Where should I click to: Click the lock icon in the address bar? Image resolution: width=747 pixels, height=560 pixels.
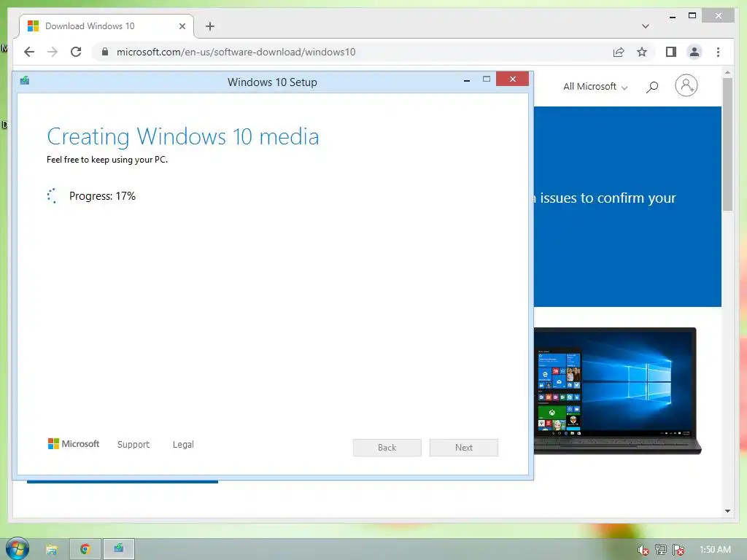tap(105, 52)
